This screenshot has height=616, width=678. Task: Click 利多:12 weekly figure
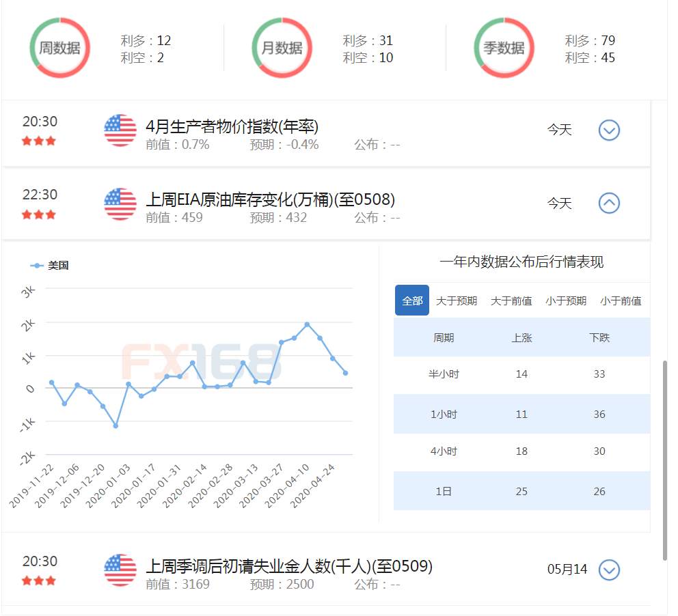tap(146, 40)
